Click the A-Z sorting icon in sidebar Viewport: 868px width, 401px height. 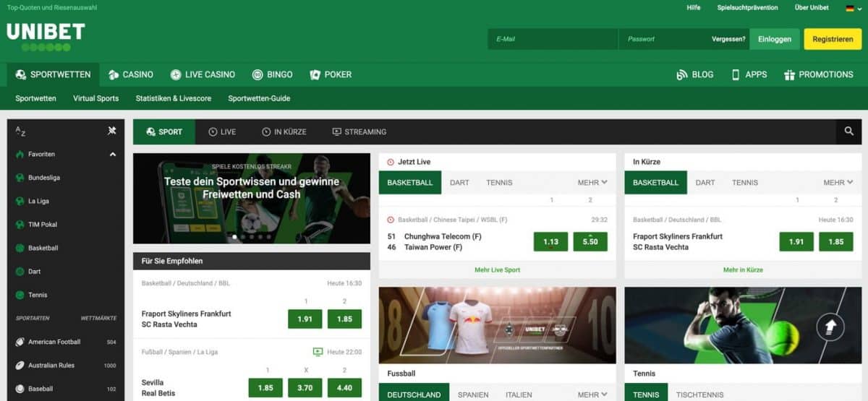20,131
